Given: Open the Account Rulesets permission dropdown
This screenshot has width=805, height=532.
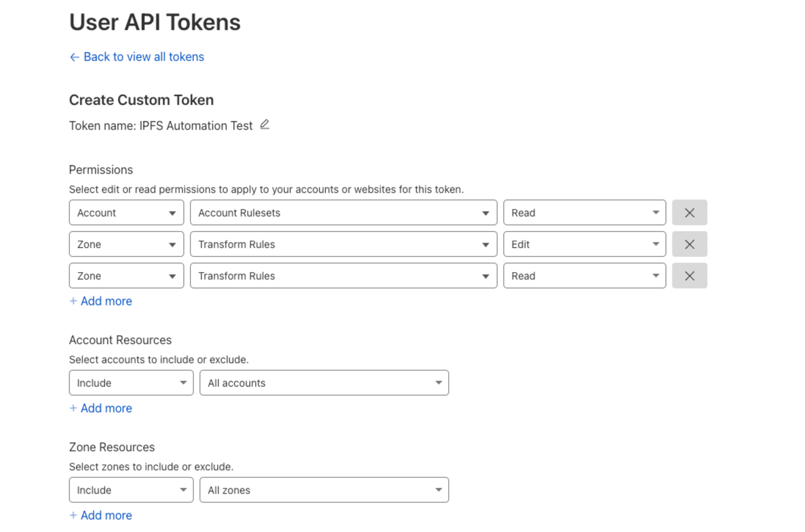Looking at the screenshot, I should click(343, 213).
